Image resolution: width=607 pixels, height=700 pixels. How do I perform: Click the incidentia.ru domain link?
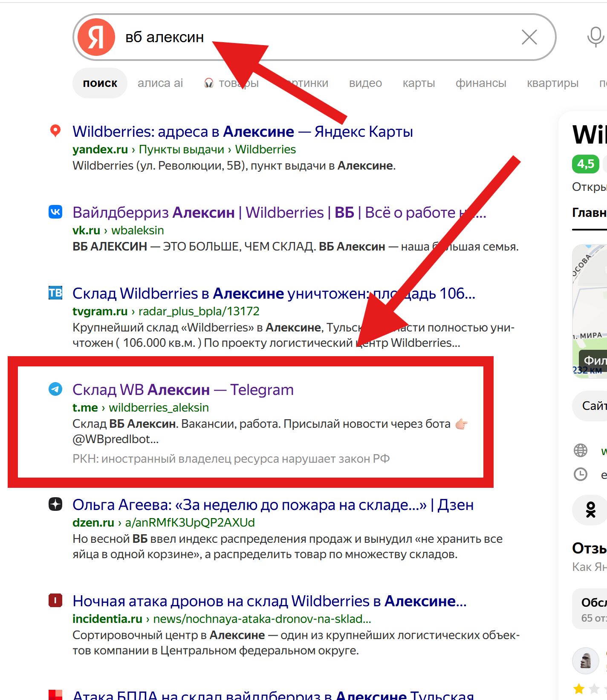click(107, 619)
